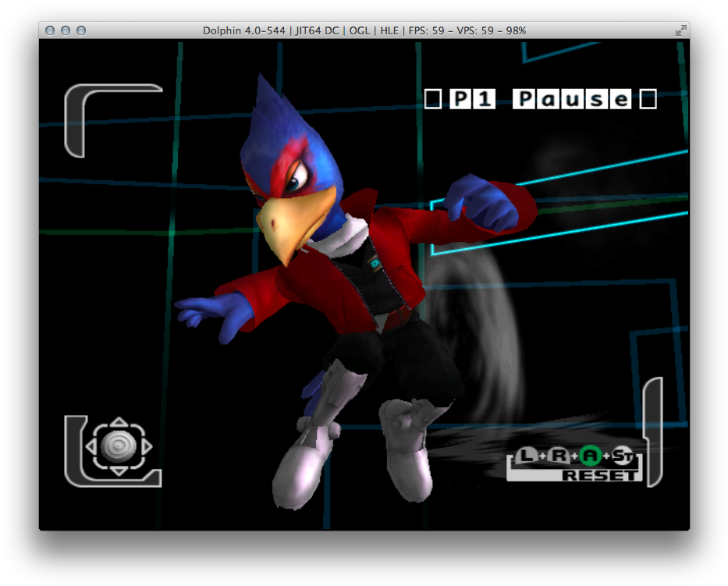Click the L button icon in the RESET overlay
This screenshot has width=728, height=586.
(x=525, y=456)
